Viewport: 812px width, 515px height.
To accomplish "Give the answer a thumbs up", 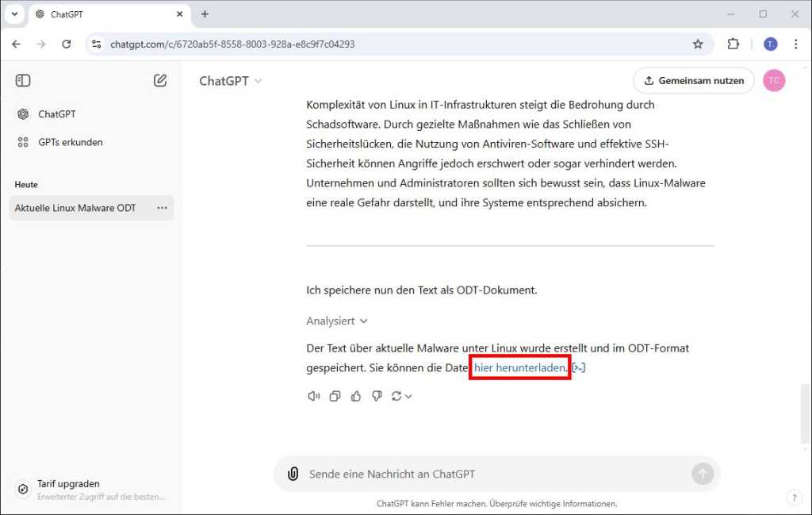I will pyautogui.click(x=355, y=395).
